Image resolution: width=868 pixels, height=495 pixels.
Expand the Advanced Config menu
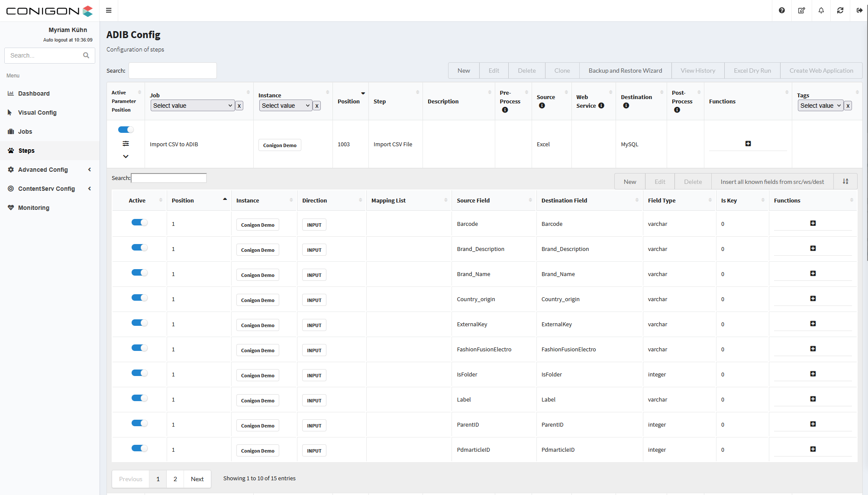[43, 170]
